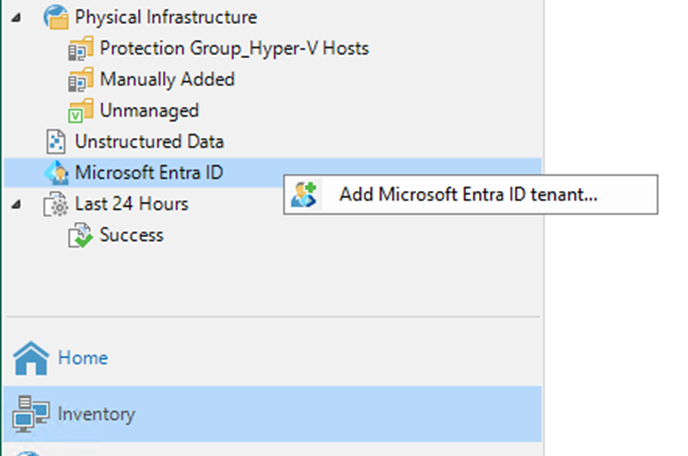Select Protection Group_Hyper-V Hosts

click(x=234, y=48)
